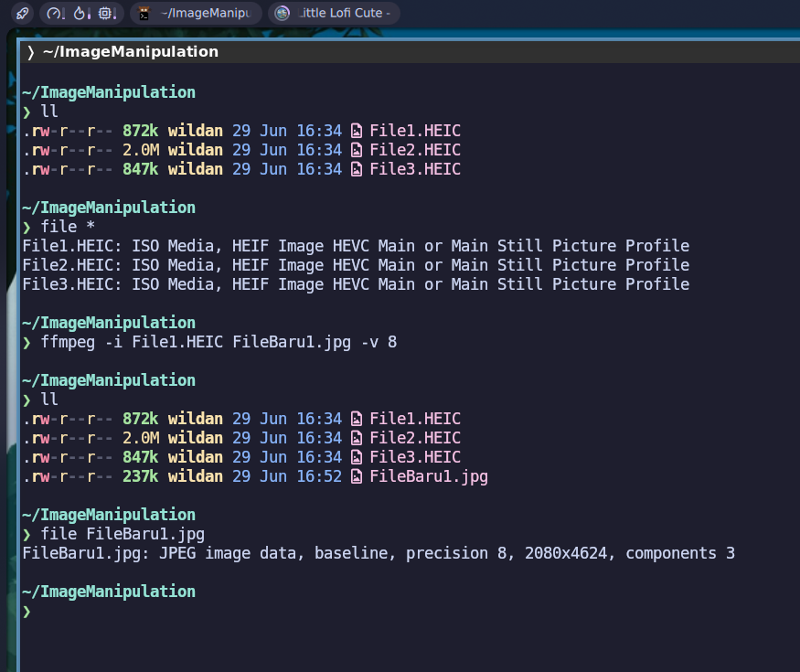Open the rocket launcher icon in panel
Image resolution: width=800 pixels, height=672 pixels.
pos(23,14)
